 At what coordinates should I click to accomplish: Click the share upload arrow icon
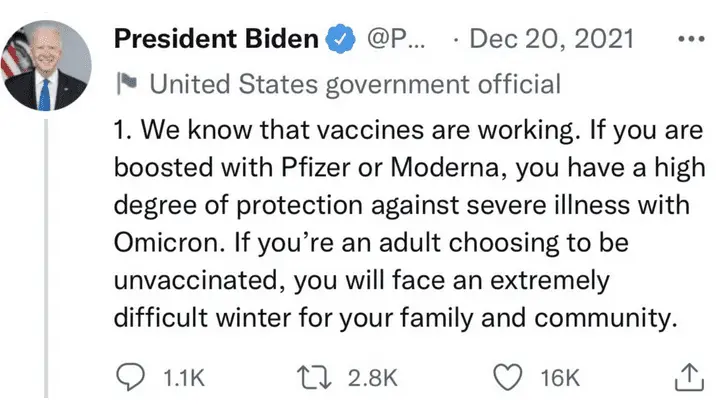(687, 376)
